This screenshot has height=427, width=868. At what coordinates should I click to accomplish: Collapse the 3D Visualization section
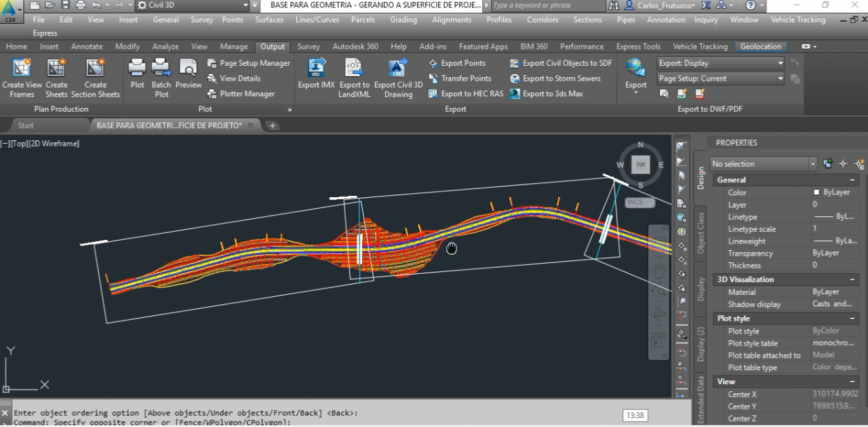click(853, 279)
